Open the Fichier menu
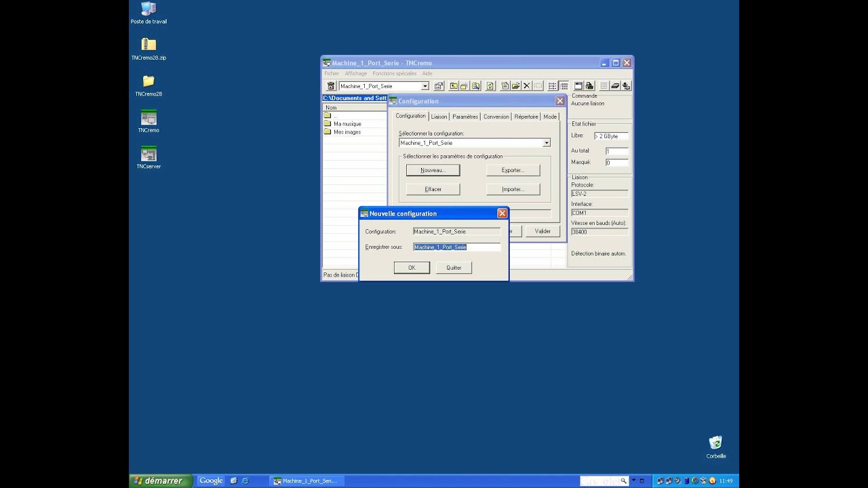This screenshot has height=488, width=868. pos(332,73)
